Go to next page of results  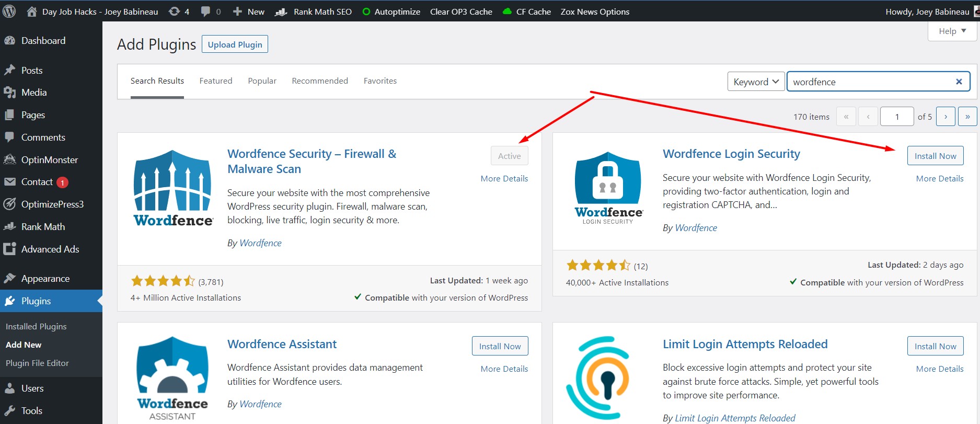click(946, 117)
